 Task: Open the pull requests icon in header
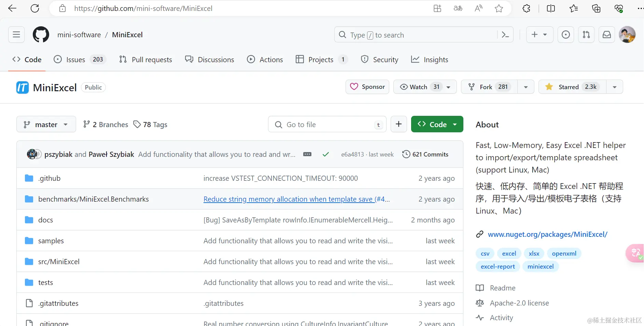586,35
